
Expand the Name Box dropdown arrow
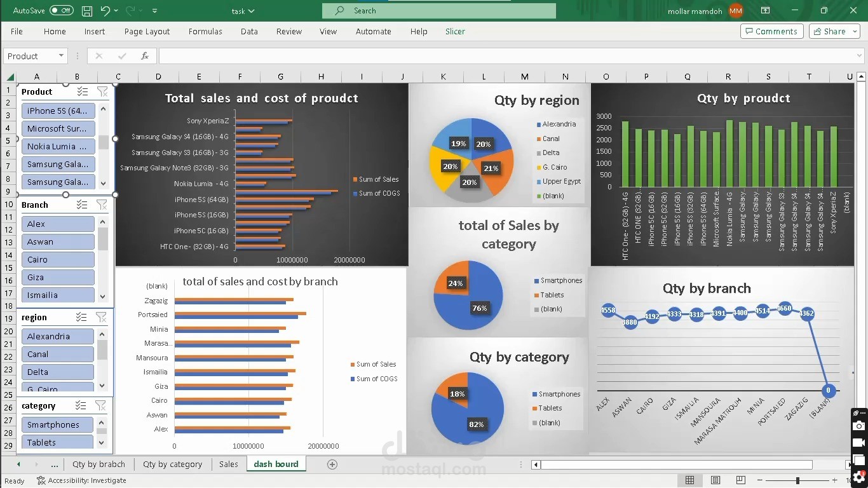point(61,56)
